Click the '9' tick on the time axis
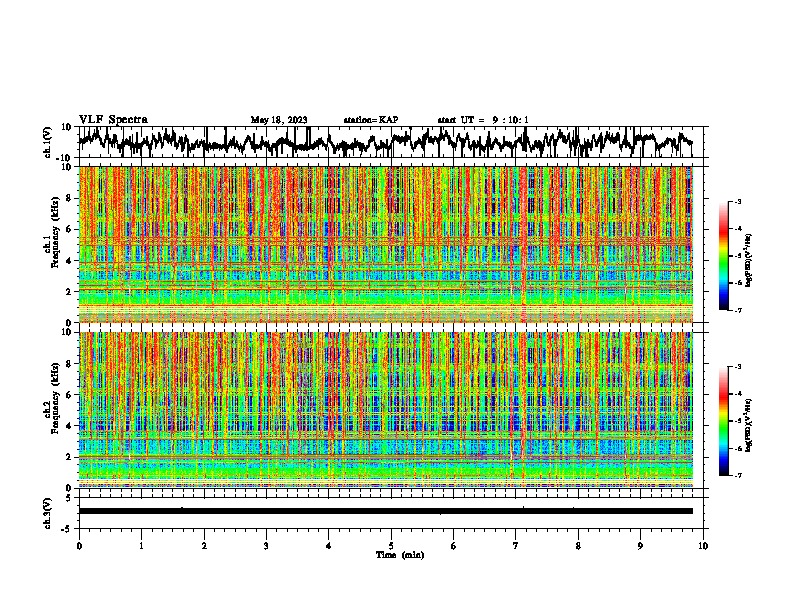 pyautogui.click(x=640, y=546)
